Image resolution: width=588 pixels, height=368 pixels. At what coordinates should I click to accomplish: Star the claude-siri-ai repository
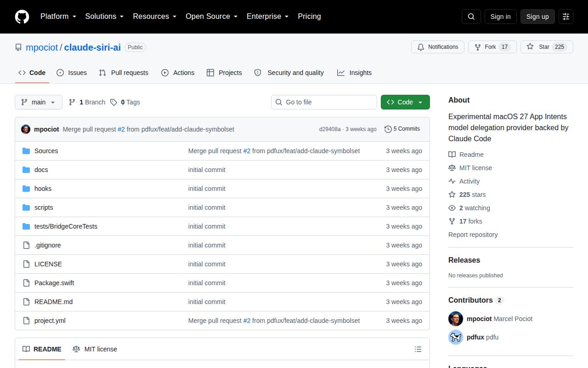[547, 47]
